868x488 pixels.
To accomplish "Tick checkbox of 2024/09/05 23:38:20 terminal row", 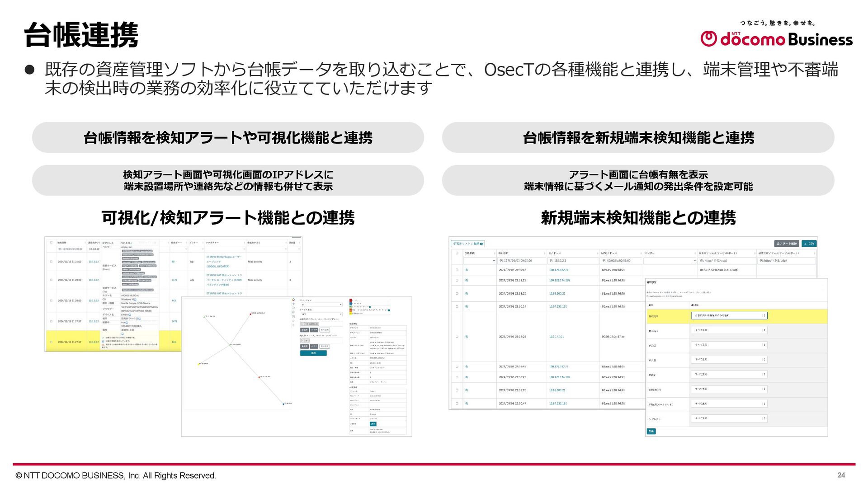I will [457, 294].
